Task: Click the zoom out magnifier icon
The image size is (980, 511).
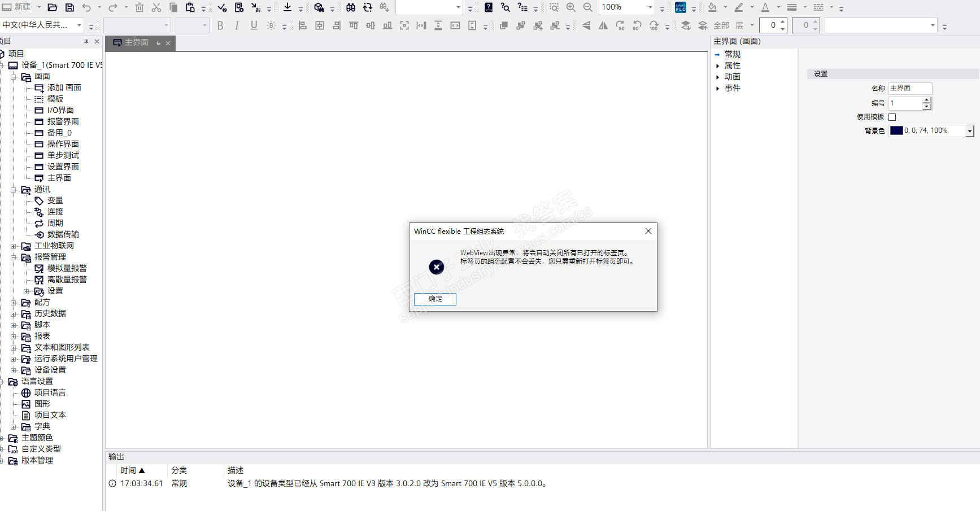Action: [x=588, y=7]
